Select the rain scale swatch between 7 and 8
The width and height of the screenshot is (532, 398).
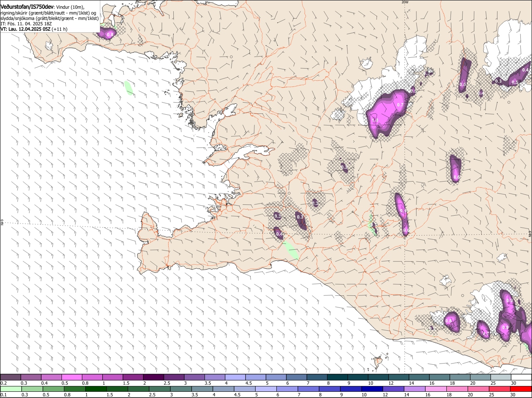click(309, 389)
